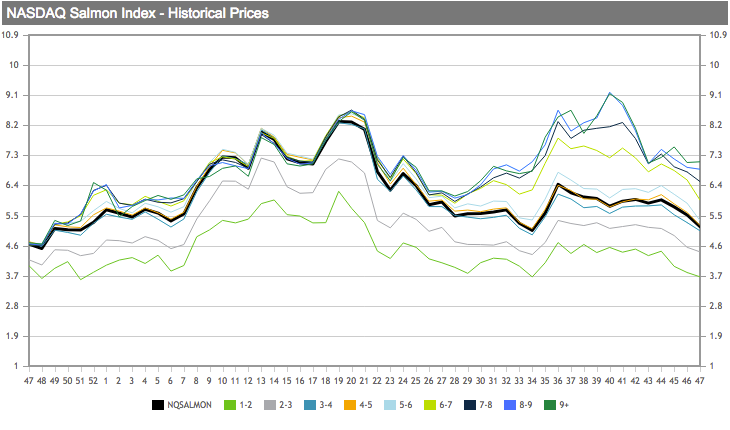Click week 28 on the x-axis
This screenshot has width=730, height=430.
tap(454, 381)
